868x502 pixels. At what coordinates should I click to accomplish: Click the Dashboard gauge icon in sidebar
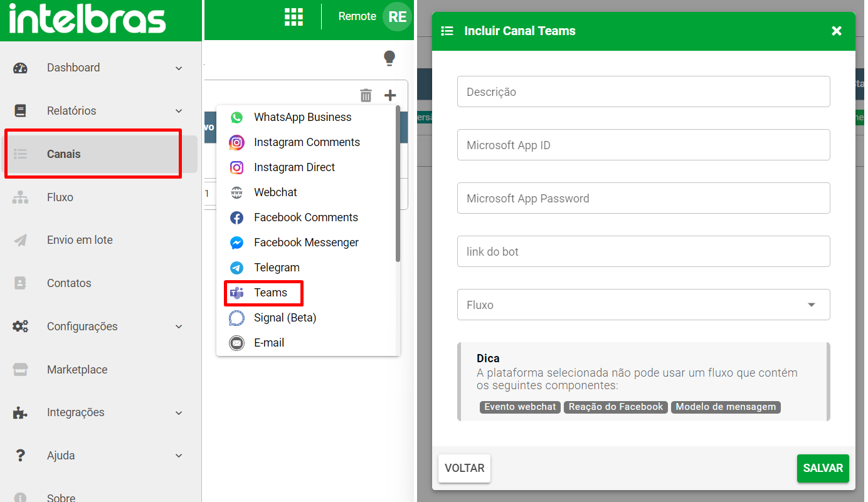tap(21, 68)
